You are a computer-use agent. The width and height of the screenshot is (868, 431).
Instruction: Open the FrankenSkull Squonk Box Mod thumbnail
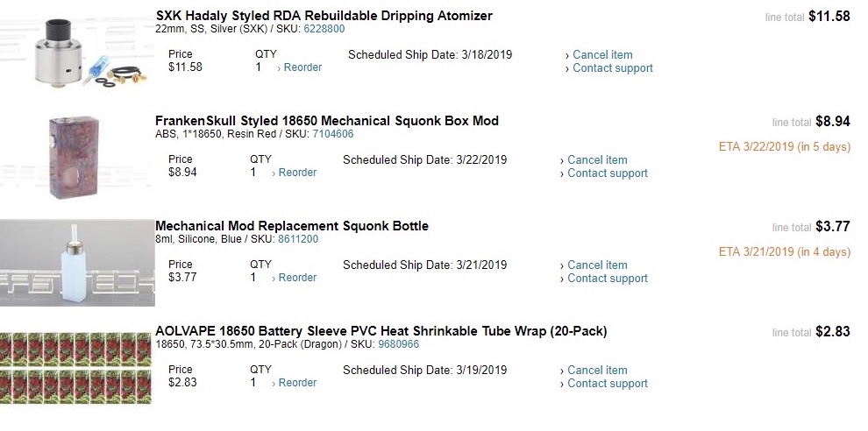coord(77,158)
